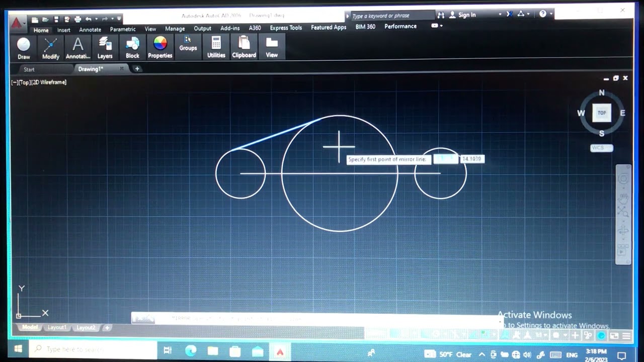This screenshot has width=644, height=362.
Task: Click the viewport controls [-][Top][2D Wireframe] label
Action: (39, 82)
